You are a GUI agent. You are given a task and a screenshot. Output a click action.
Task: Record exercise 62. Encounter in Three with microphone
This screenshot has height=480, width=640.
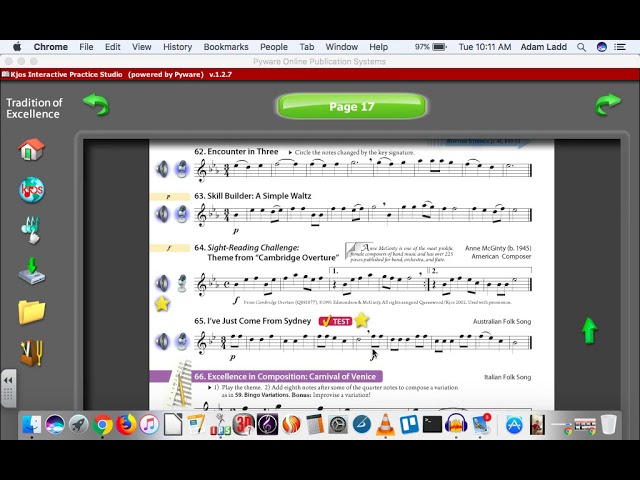click(182, 169)
